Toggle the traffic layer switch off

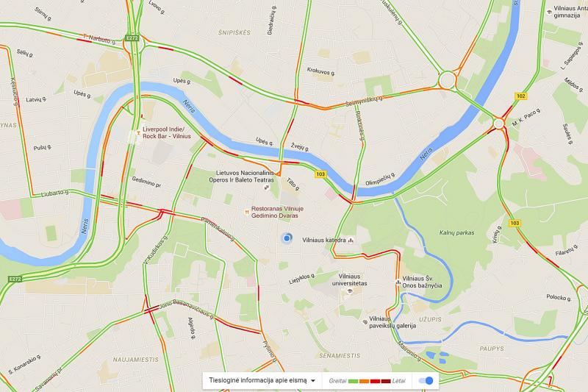(x=426, y=381)
